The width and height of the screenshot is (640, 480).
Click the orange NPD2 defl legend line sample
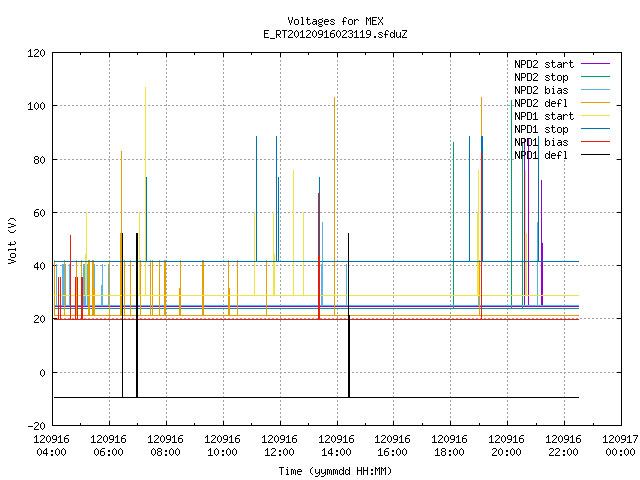595,103
